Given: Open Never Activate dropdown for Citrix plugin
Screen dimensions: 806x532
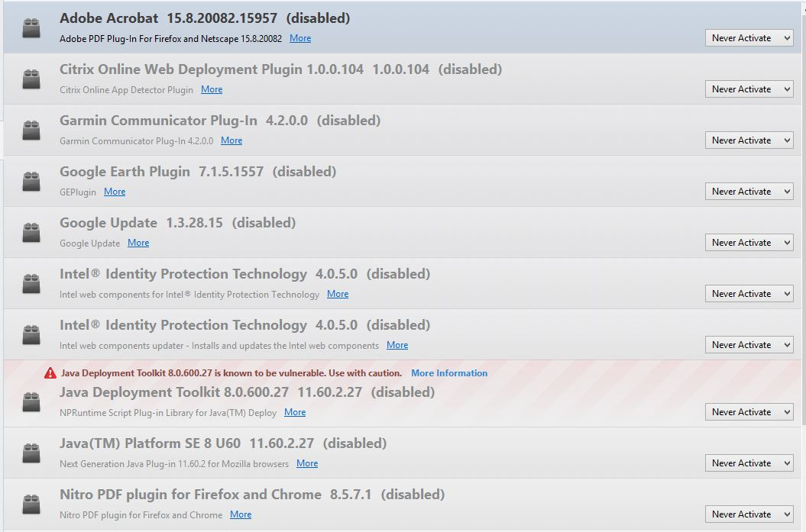Looking at the screenshot, I should [x=749, y=89].
